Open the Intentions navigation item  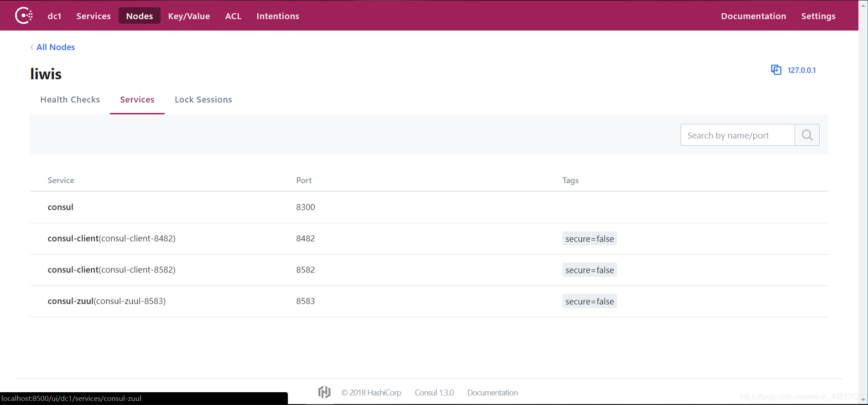click(278, 16)
